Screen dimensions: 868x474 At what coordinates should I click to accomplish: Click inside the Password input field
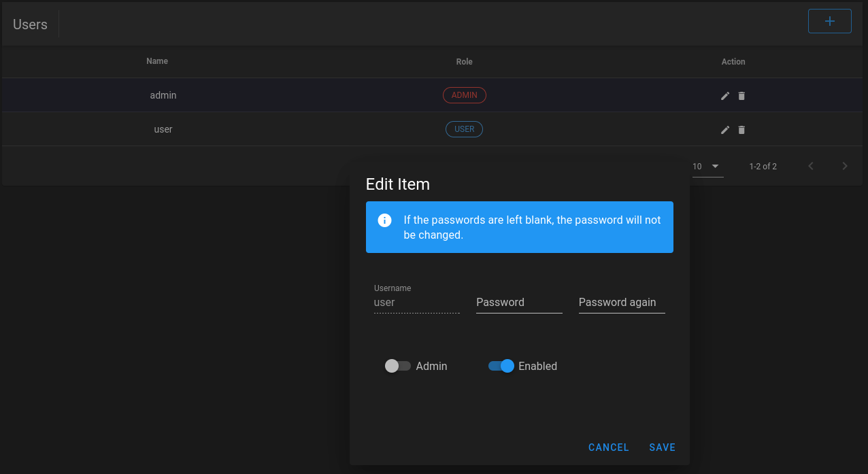point(518,302)
